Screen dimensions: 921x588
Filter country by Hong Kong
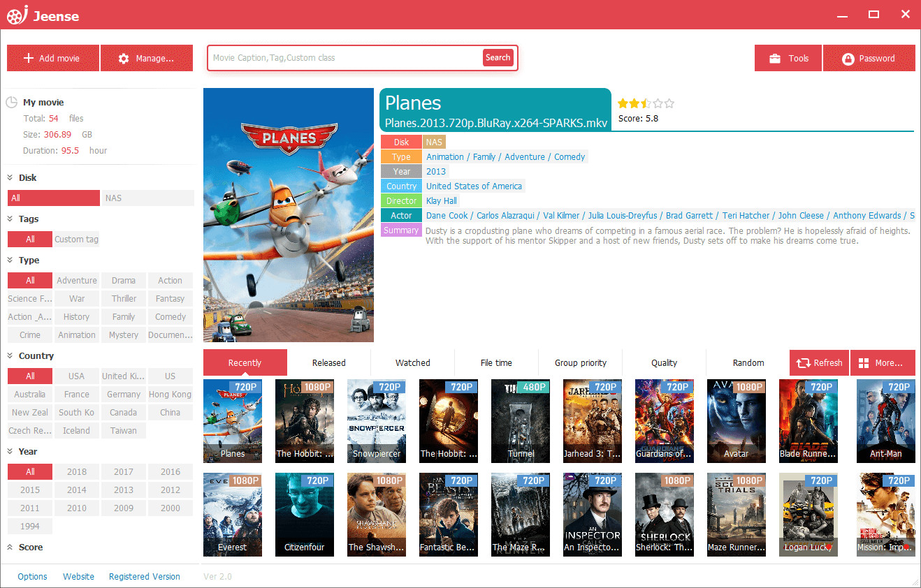pyautogui.click(x=171, y=395)
